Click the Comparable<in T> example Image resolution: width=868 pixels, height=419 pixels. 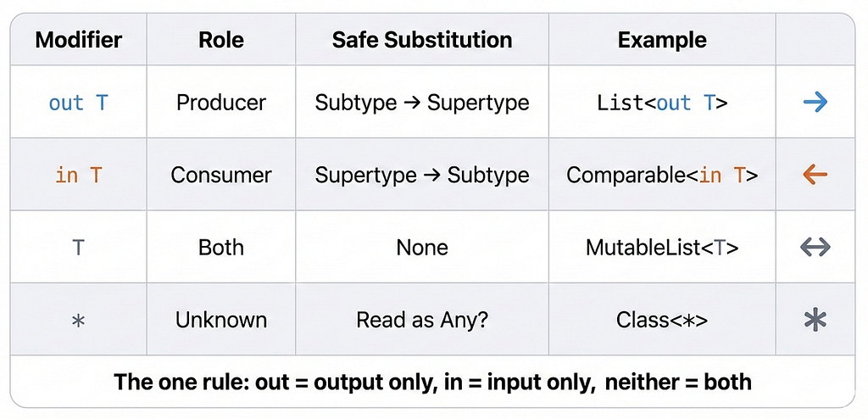pos(662,175)
